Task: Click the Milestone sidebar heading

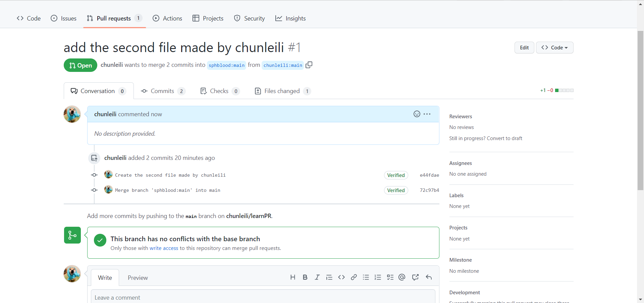Action: (461, 260)
